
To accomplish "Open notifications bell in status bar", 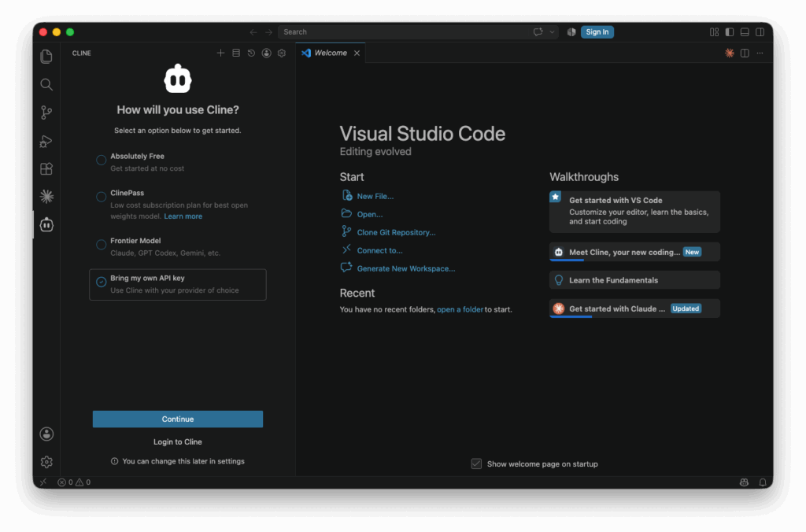I will (763, 482).
